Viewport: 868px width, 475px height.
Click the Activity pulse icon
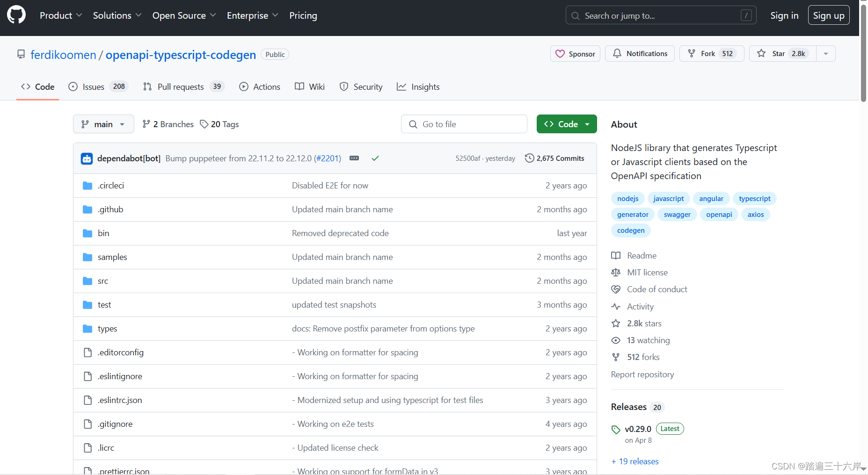(x=616, y=306)
